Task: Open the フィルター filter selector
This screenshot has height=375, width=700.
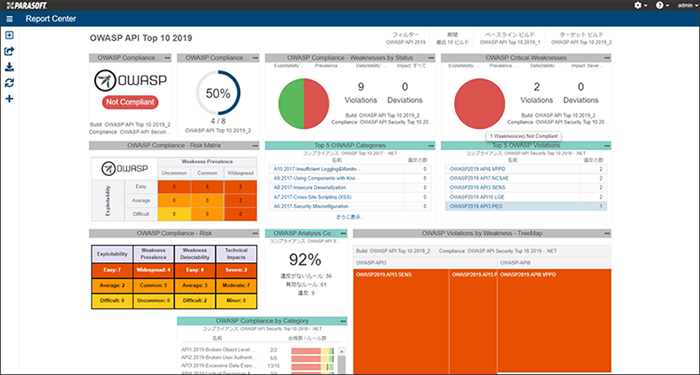Action: pyautogui.click(x=406, y=38)
